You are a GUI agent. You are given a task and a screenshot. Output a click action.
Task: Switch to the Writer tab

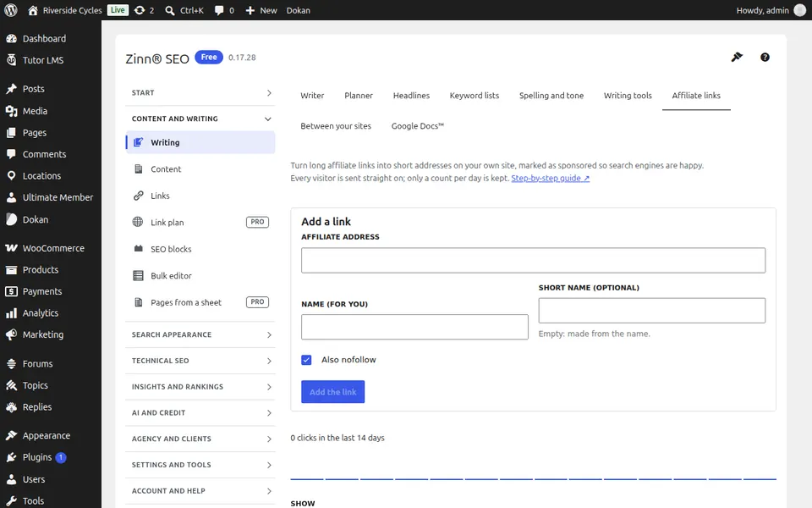(x=312, y=96)
